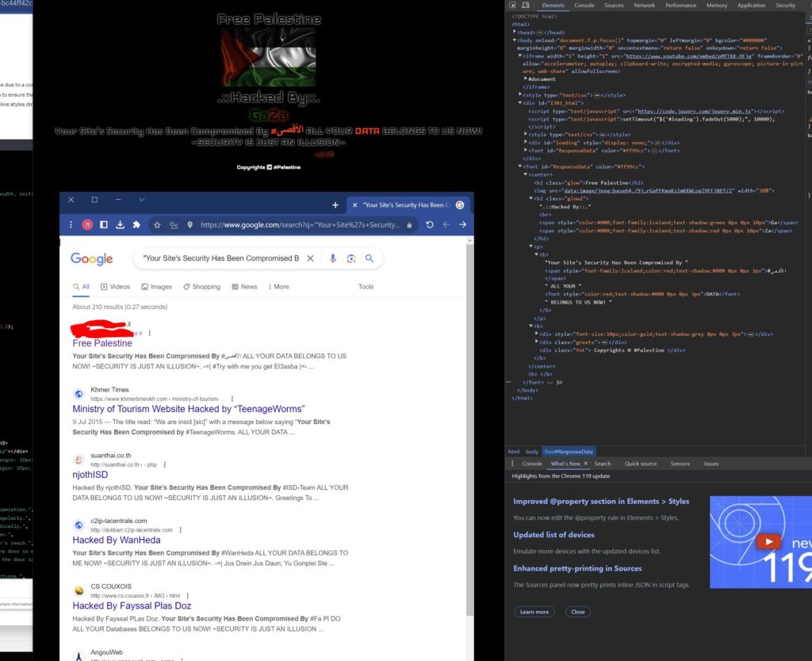Switch to the DevTools Sources tab
The width and height of the screenshot is (812, 661).
(614, 6)
